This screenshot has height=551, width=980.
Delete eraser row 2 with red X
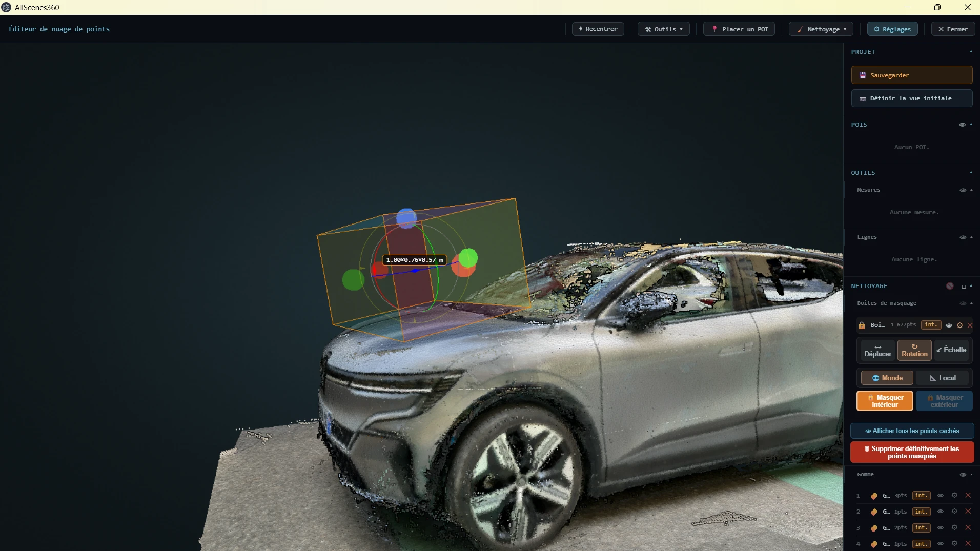(968, 512)
